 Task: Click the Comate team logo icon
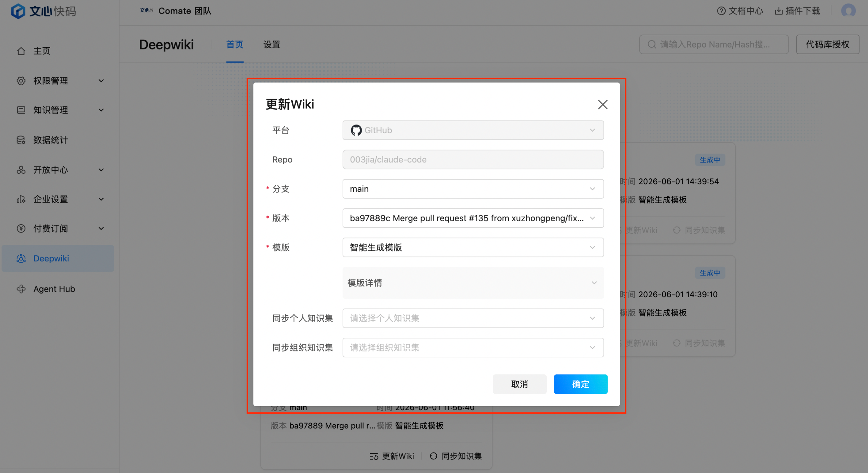147,11
